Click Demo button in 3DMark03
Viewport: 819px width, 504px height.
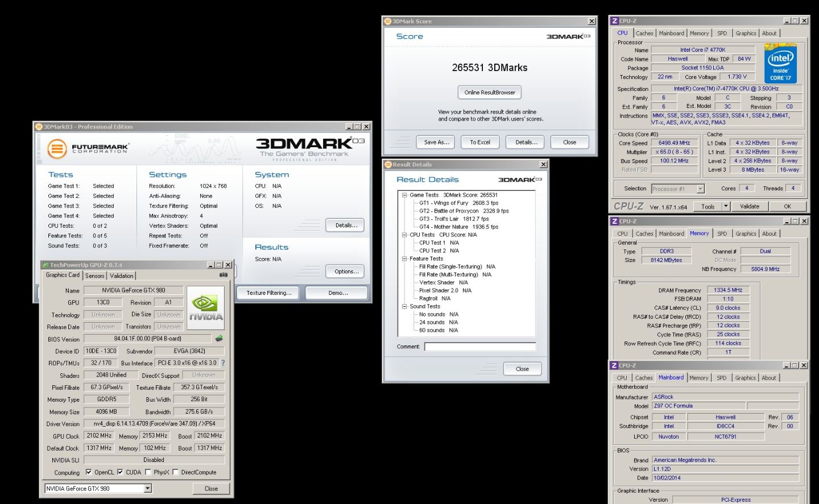coord(337,293)
